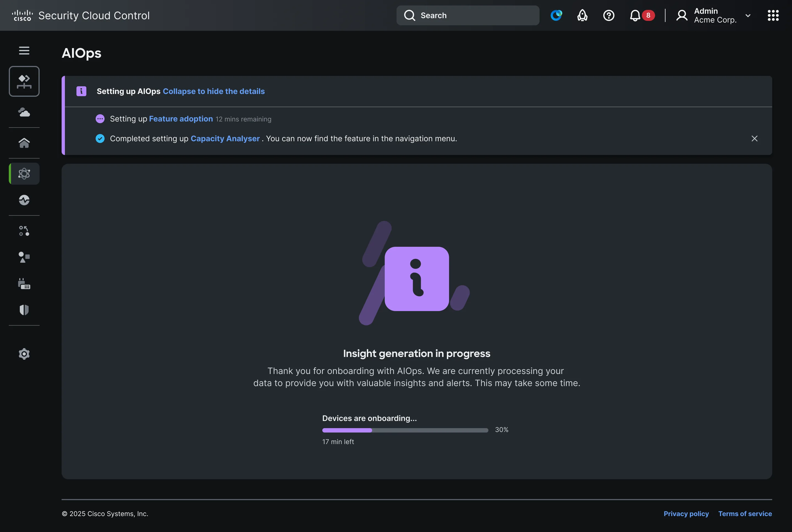Collapse to hide the setup details
The height and width of the screenshot is (532, 792).
[x=214, y=91]
